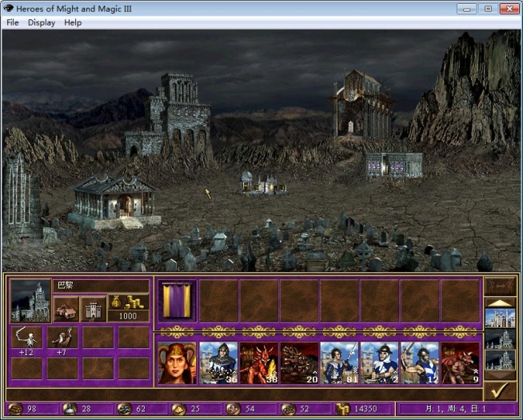Click the date display 月:1, 周:4, 日:1
Image resolution: width=523 pixels, height=420 pixels.
pos(456,408)
